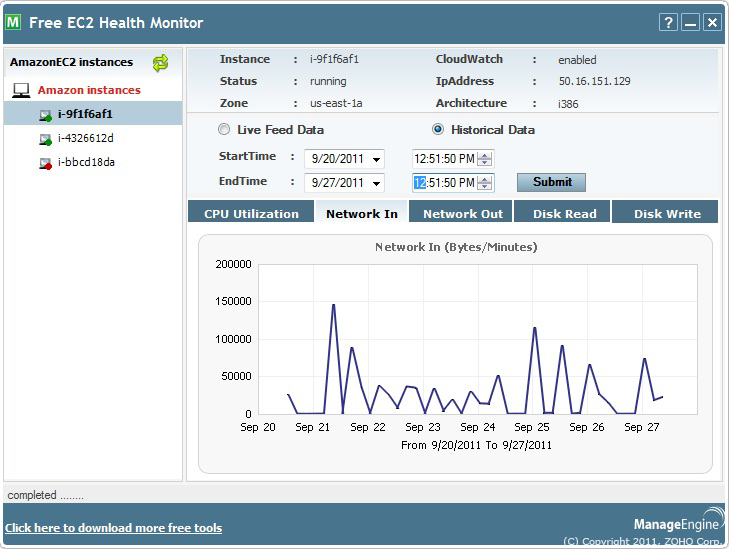Decrease EndTime with the down spinner arrow
This screenshot has width=729, height=549.
484,186
